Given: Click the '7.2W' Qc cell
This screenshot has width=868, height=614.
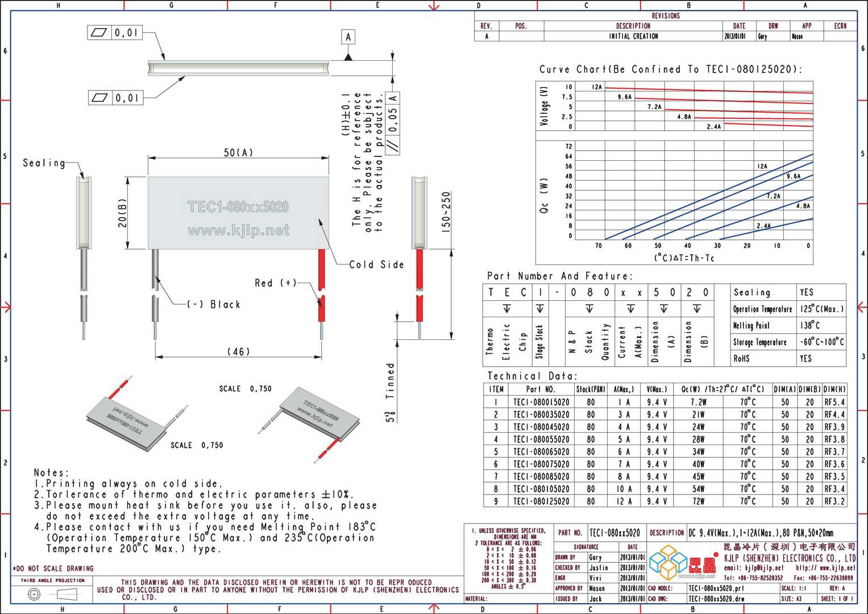Looking at the screenshot, I should coord(699,402).
